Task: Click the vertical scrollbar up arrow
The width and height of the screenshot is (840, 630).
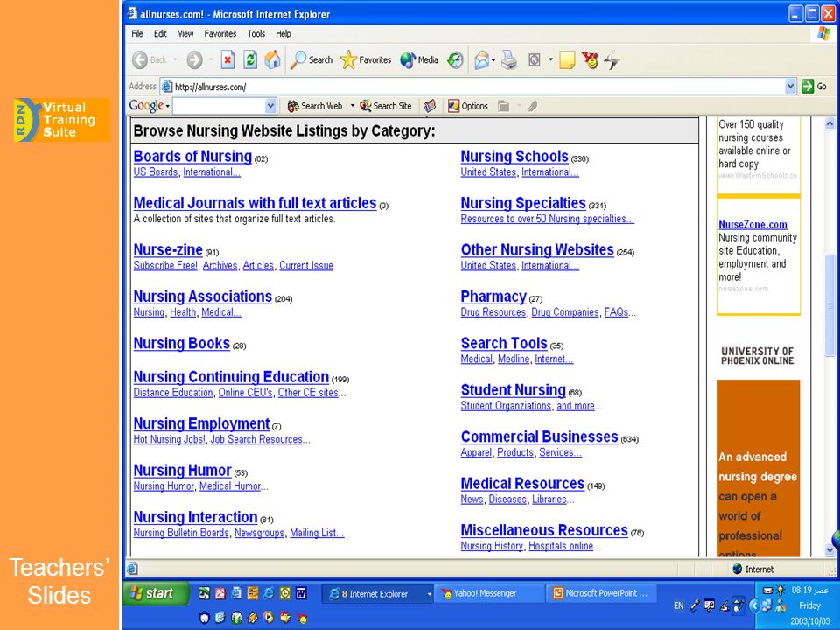Action: point(829,123)
